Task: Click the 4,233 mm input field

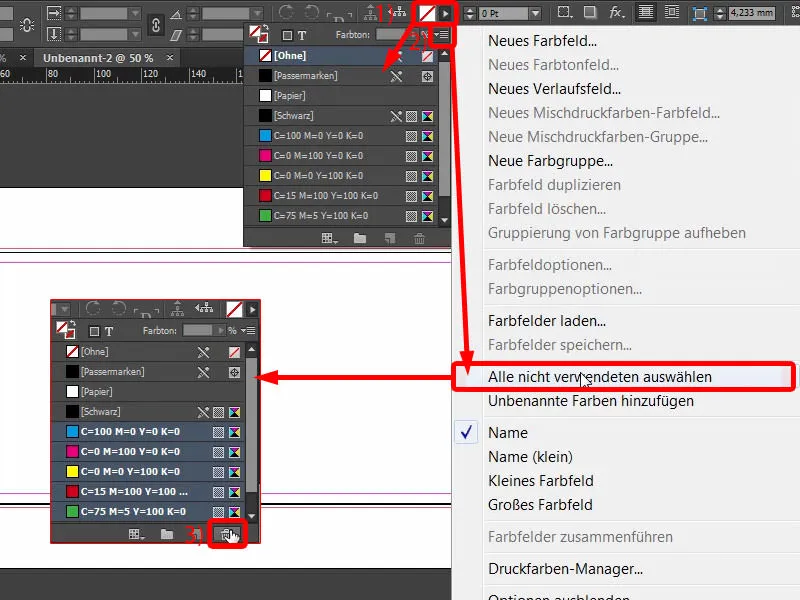Action: pos(751,13)
